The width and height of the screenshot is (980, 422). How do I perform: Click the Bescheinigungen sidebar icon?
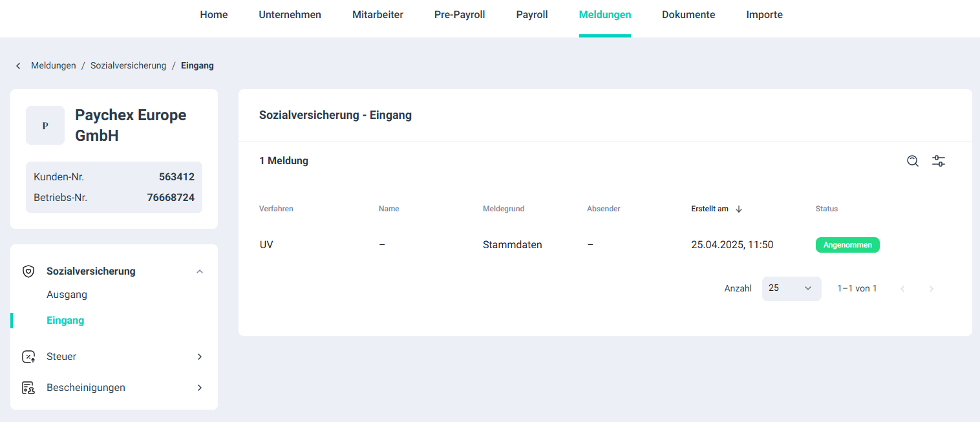tap(28, 388)
